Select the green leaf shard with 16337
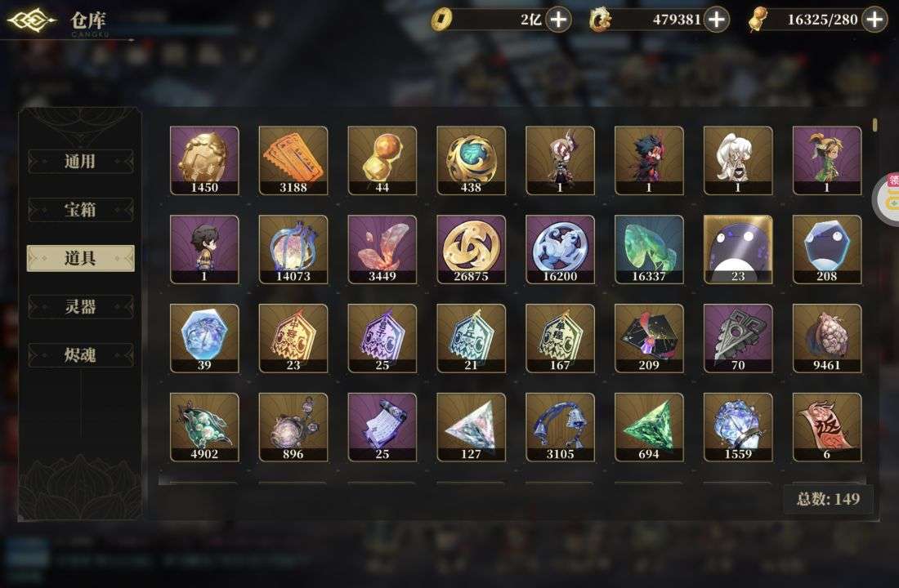Image resolution: width=899 pixels, height=588 pixels. pos(648,249)
